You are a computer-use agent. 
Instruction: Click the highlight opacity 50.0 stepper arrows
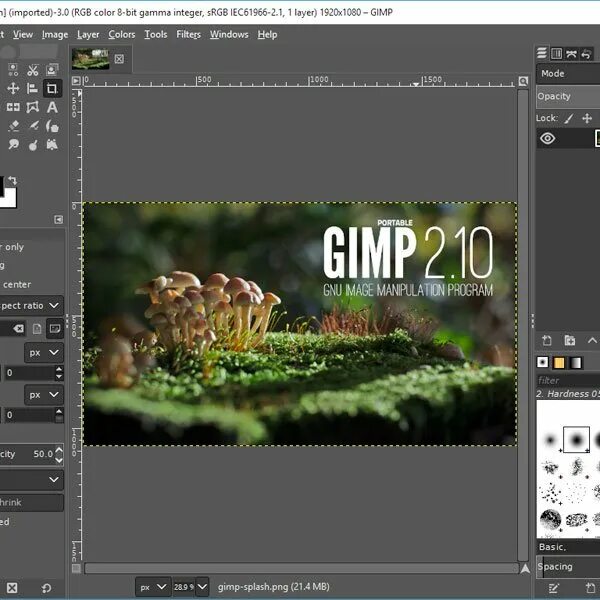(x=59, y=455)
